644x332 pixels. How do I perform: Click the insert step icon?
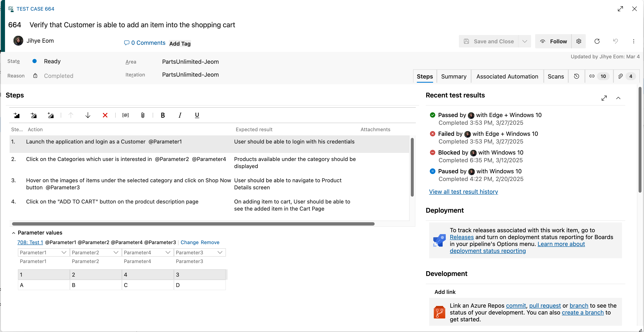16,115
